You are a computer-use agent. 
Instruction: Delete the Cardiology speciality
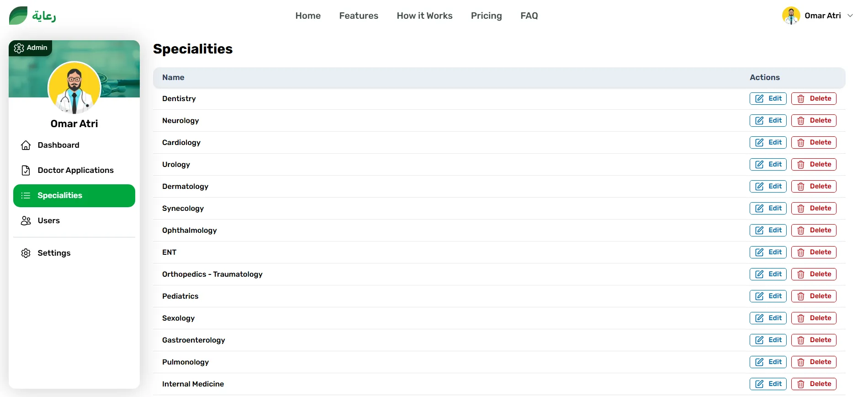(814, 143)
